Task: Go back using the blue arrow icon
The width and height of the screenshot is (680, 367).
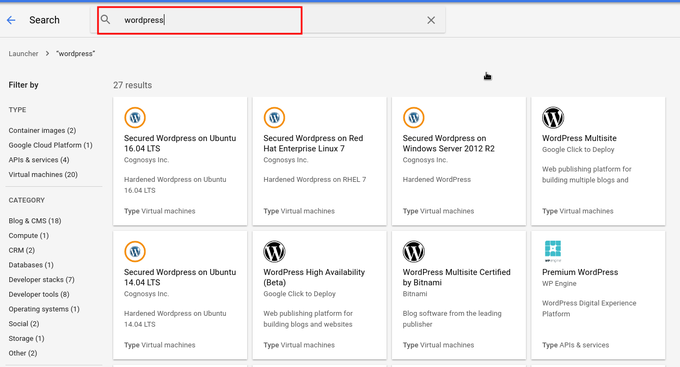Action: [11, 20]
